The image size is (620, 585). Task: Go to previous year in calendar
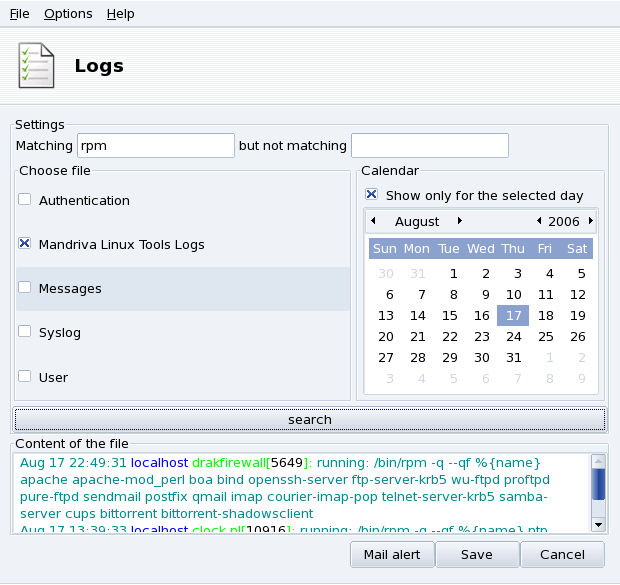(539, 221)
